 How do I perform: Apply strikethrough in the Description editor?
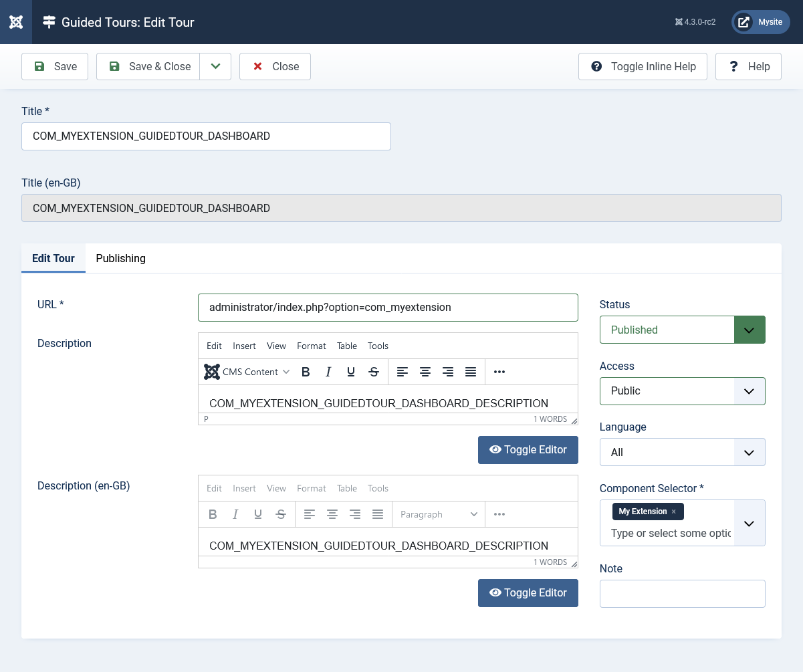point(374,372)
